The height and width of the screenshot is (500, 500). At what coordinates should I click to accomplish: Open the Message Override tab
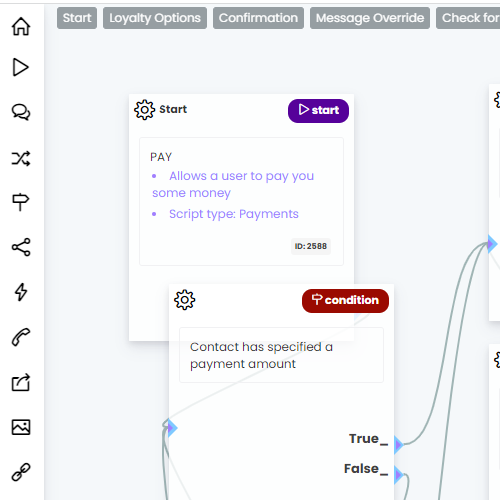[370, 18]
